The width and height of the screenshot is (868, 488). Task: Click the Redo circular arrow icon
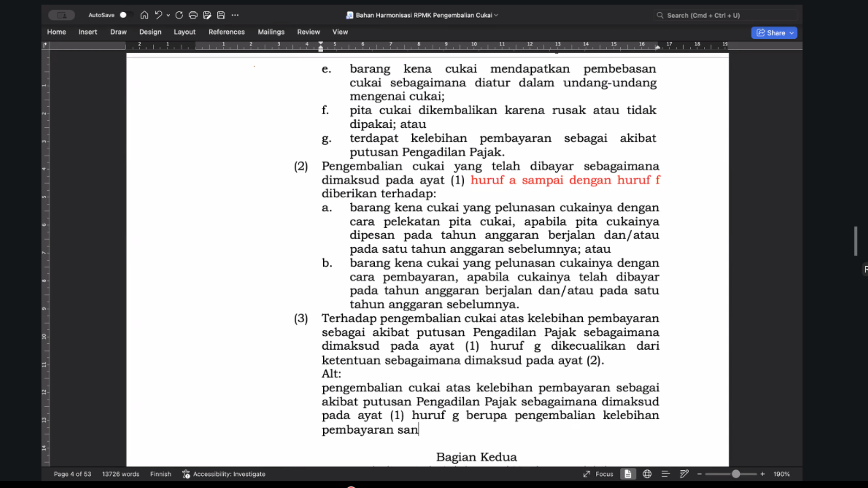pos(179,15)
